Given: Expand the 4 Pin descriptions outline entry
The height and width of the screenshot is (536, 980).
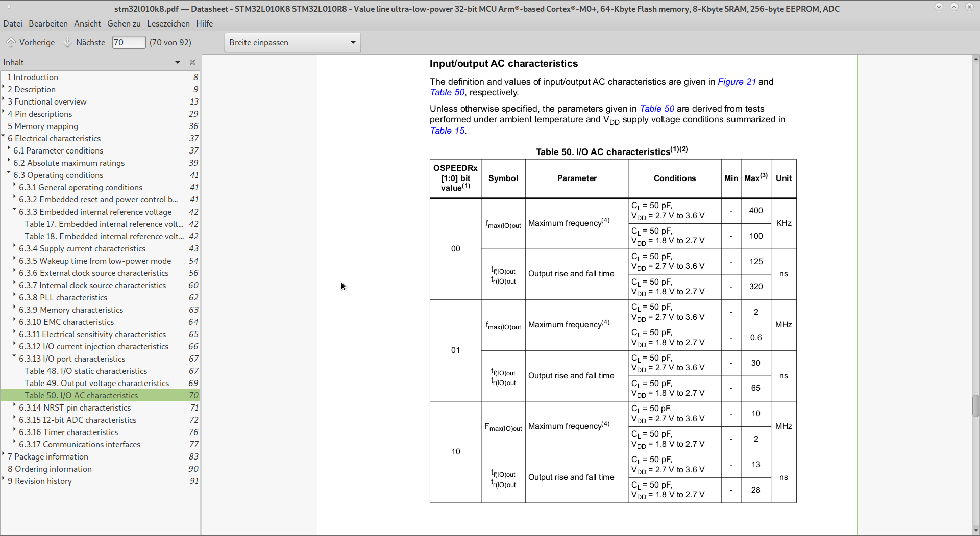Looking at the screenshot, I should point(4,112).
